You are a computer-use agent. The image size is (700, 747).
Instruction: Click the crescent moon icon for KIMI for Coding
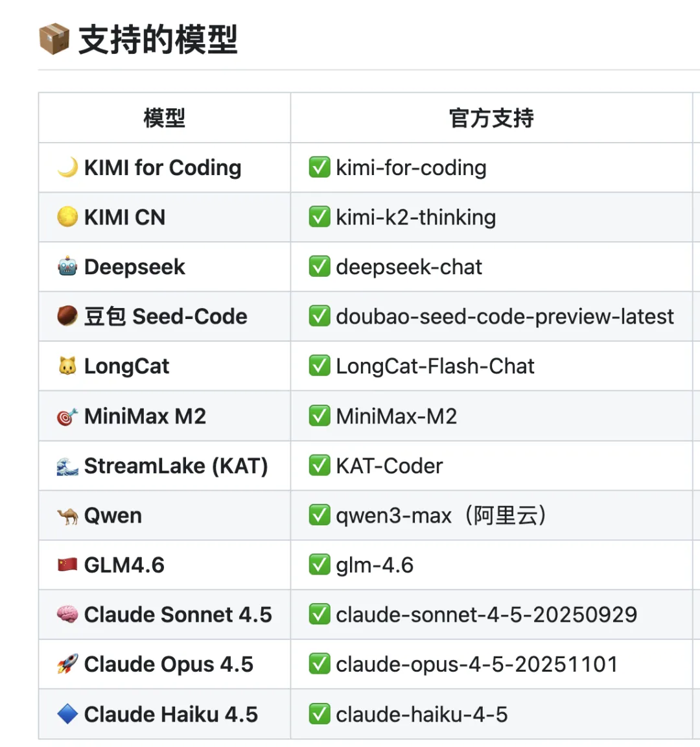click(67, 167)
